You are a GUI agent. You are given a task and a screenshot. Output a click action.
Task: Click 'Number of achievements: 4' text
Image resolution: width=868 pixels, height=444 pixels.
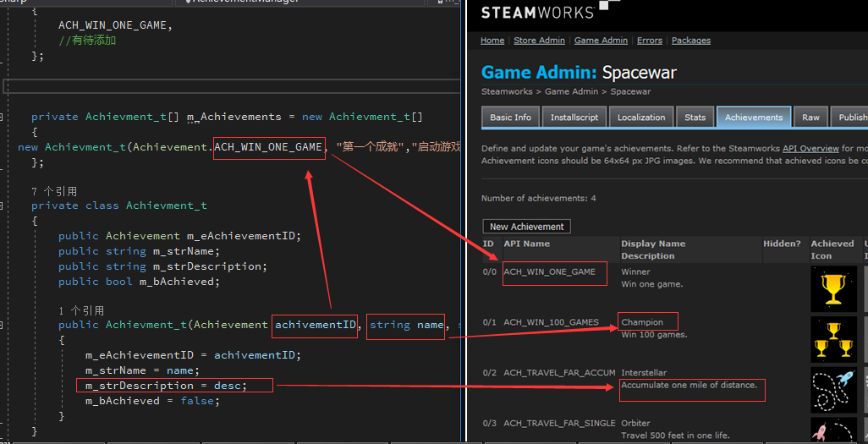point(539,198)
